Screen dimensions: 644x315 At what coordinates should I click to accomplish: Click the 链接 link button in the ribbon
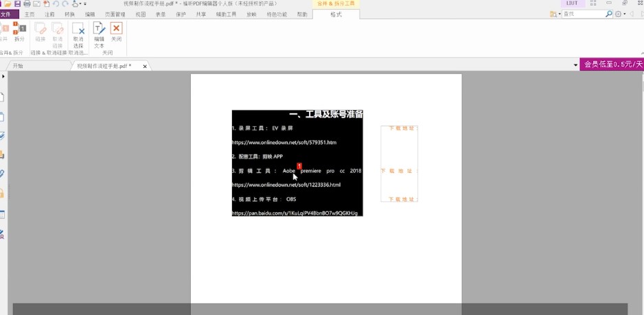click(41, 32)
